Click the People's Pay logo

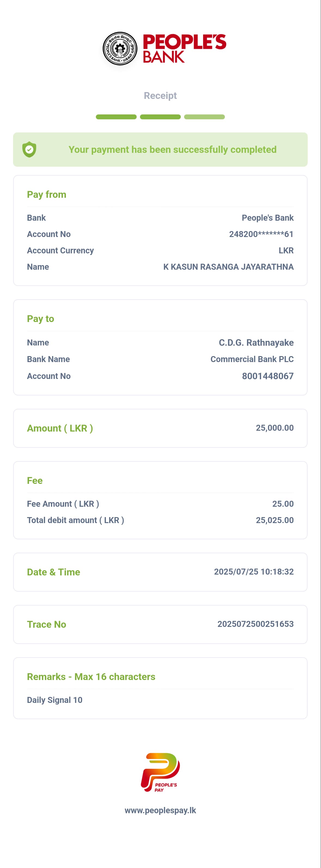[160, 772]
